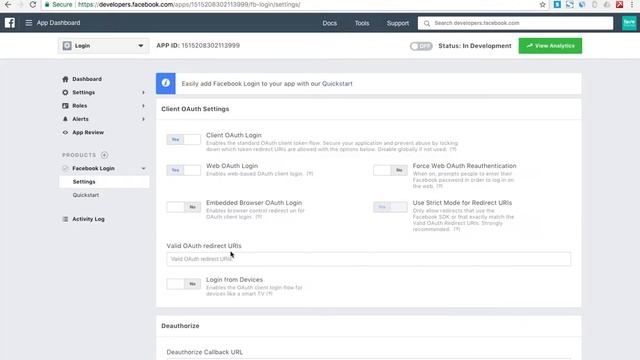Viewport: 640px width, 360px height.
Task: Add a product with the plus icon
Action: [x=104, y=155]
